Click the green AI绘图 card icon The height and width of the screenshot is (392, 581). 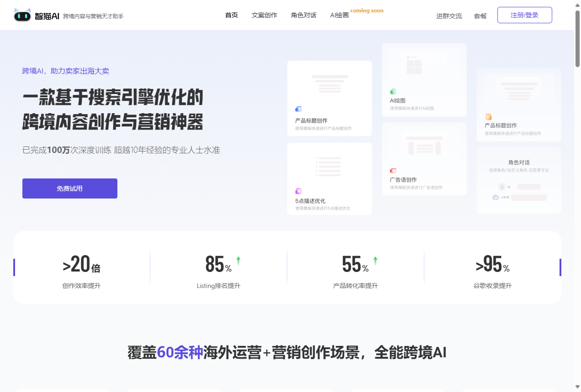click(393, 91)
